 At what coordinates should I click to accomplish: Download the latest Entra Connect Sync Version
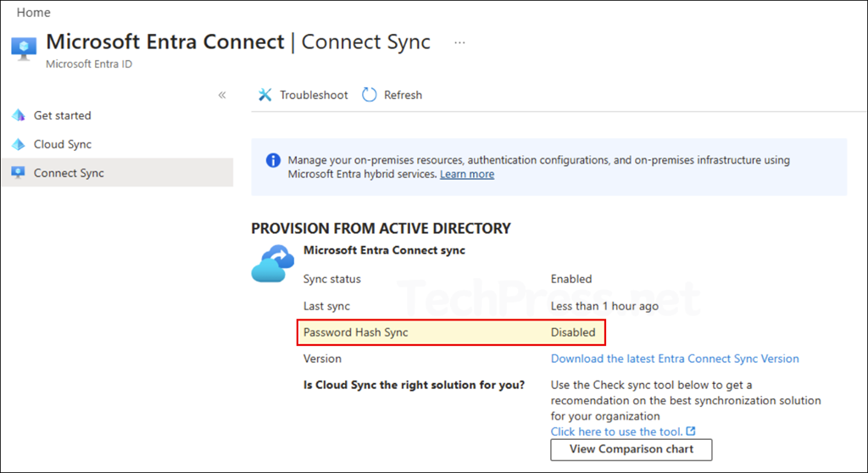pos(675,359)
